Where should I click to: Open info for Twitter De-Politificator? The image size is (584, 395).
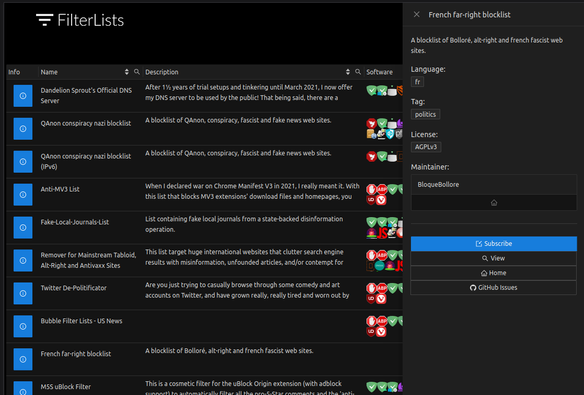pyautogui.click(x=23, y=293)
